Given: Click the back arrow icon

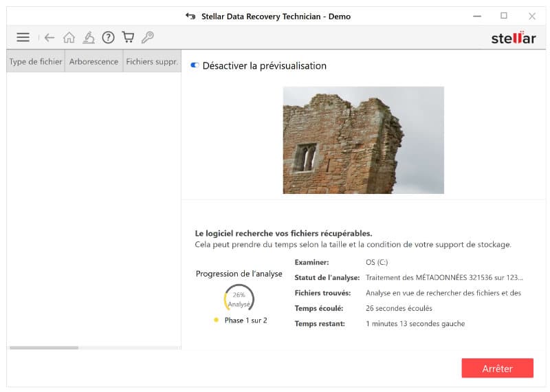Looking at the screenshot, I should [x=49, y=38].
